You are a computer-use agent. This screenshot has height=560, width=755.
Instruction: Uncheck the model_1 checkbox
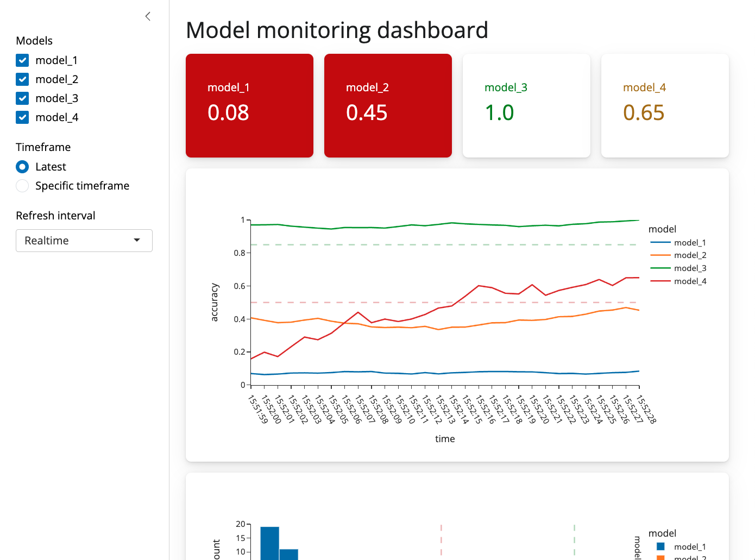click(22, 60)
